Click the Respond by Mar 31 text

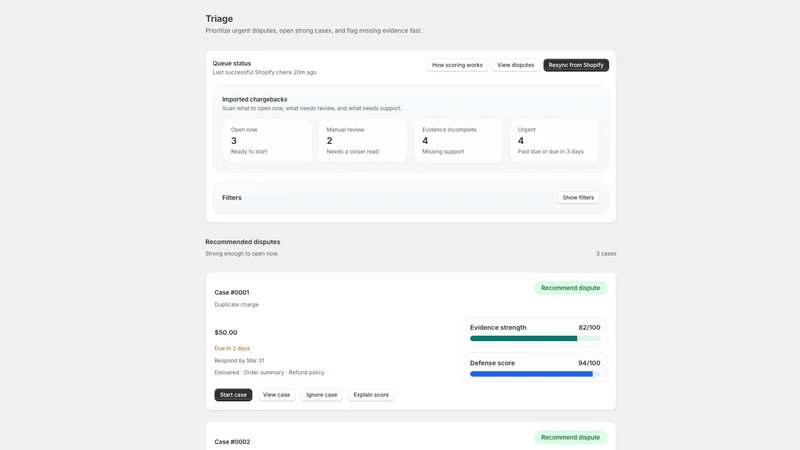point(239,360)
